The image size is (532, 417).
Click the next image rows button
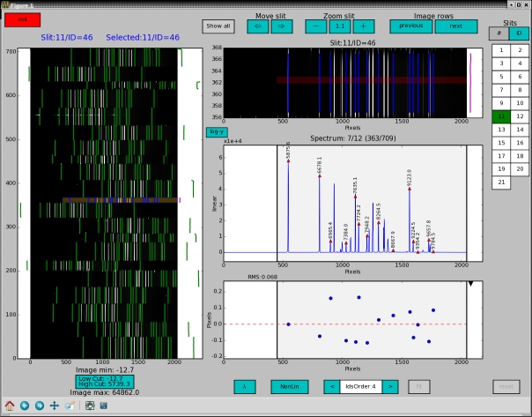point(454,26)
